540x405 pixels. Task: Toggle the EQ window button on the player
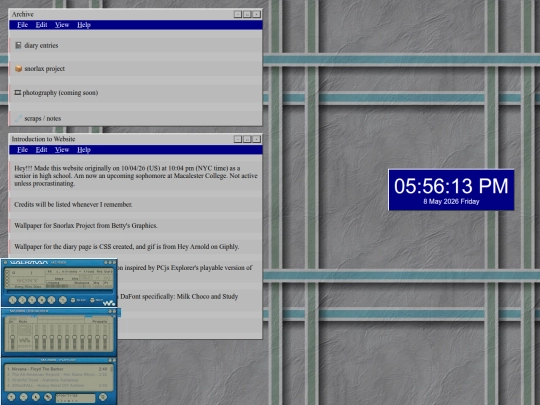(97, 286)
